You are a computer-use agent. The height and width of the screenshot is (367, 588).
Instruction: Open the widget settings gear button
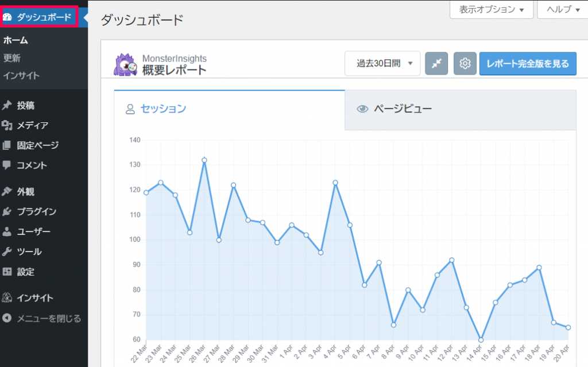(x=465, y=63)
